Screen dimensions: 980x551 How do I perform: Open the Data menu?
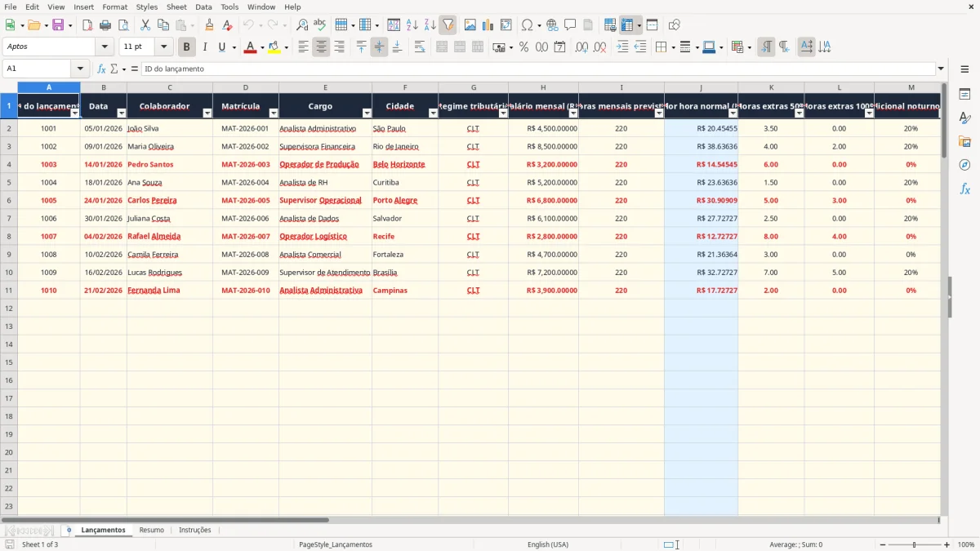tap(203, 7)
